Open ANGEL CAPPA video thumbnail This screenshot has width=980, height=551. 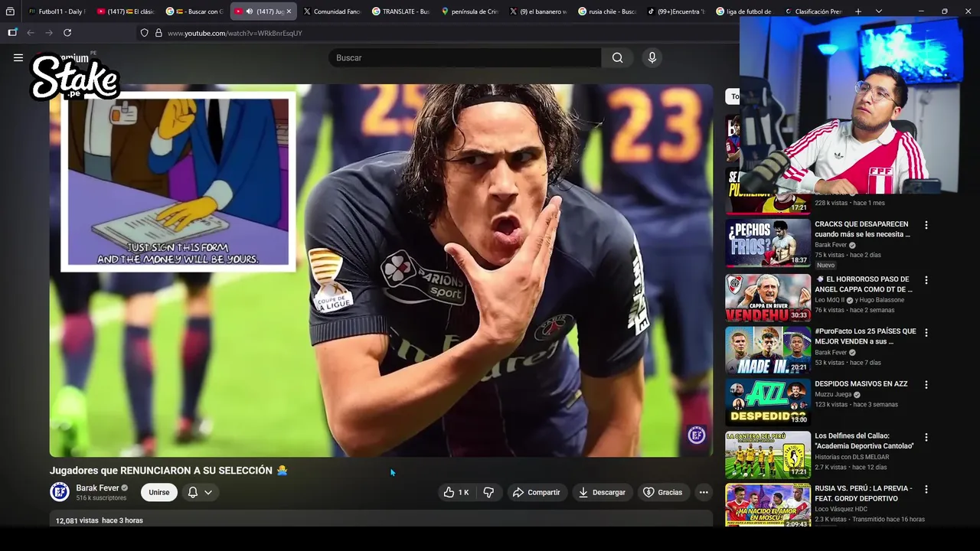pos(768,298)
